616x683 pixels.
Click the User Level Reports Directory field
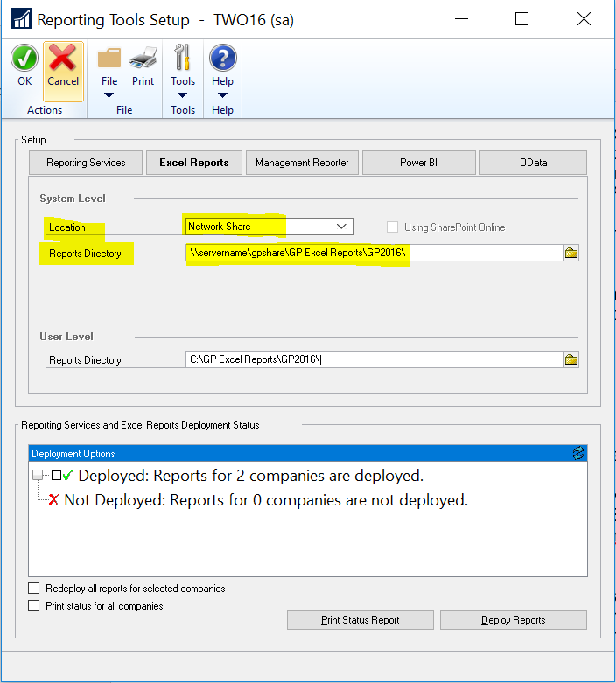[372, 359]
